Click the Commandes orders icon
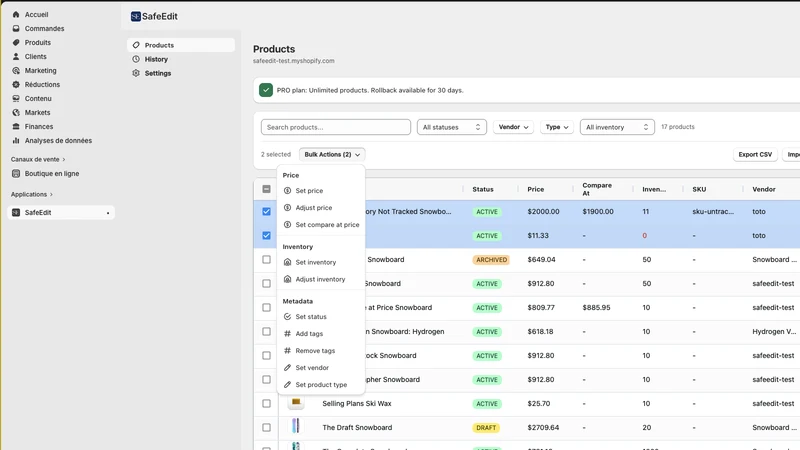The image size is (800, 450). tap(16, 29)
